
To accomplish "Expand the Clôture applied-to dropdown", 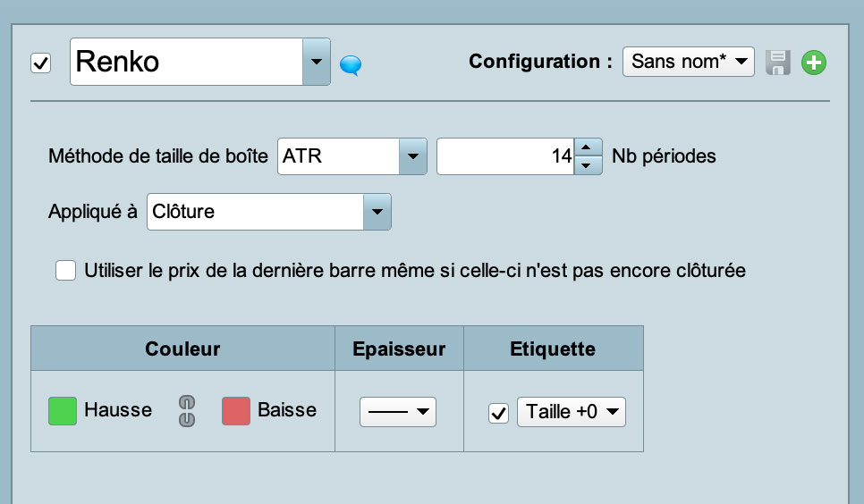I will [x=377, y=212].
